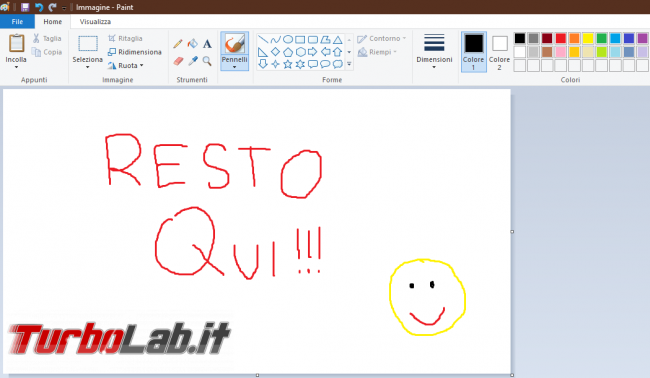The image size is (650, 378).
Task: Choose the Left arrow shape
Action: point(325,52)
